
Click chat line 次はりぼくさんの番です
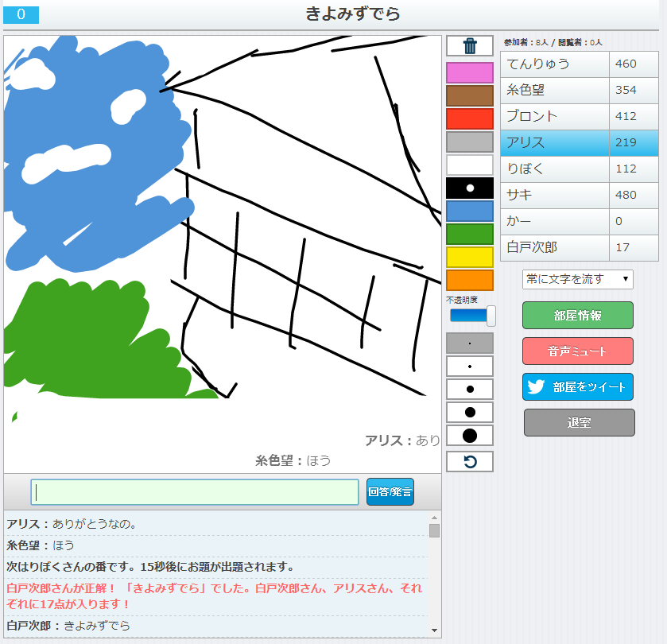pos(150,567)
